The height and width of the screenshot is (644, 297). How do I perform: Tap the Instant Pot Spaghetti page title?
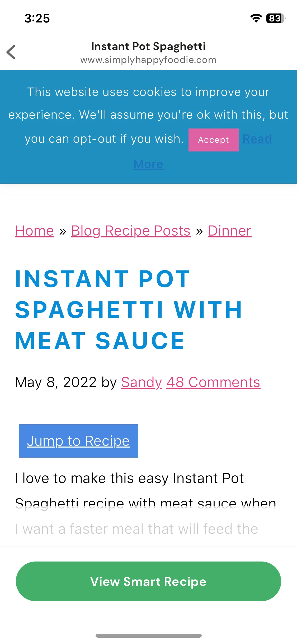[x=148, y=46]
